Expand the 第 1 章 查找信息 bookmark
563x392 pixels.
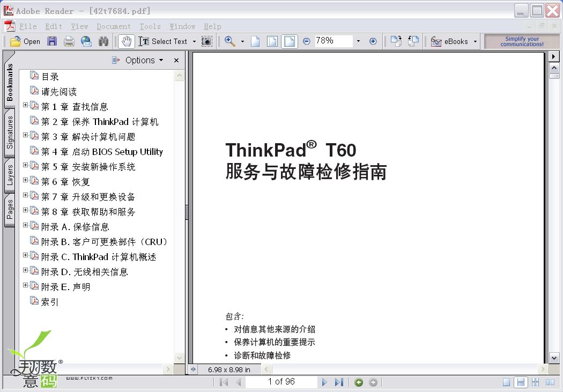coord(26,105)
